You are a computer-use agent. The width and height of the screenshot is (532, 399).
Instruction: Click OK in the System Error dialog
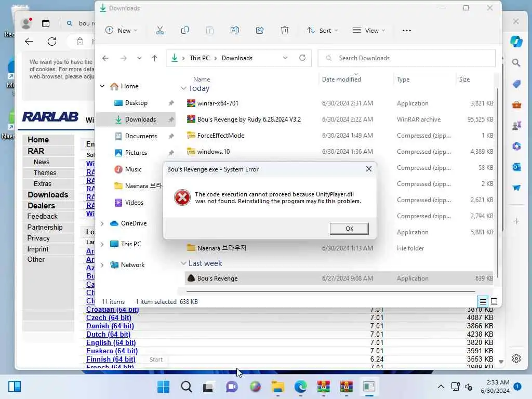pyautogui.click(x=349, y=229)
